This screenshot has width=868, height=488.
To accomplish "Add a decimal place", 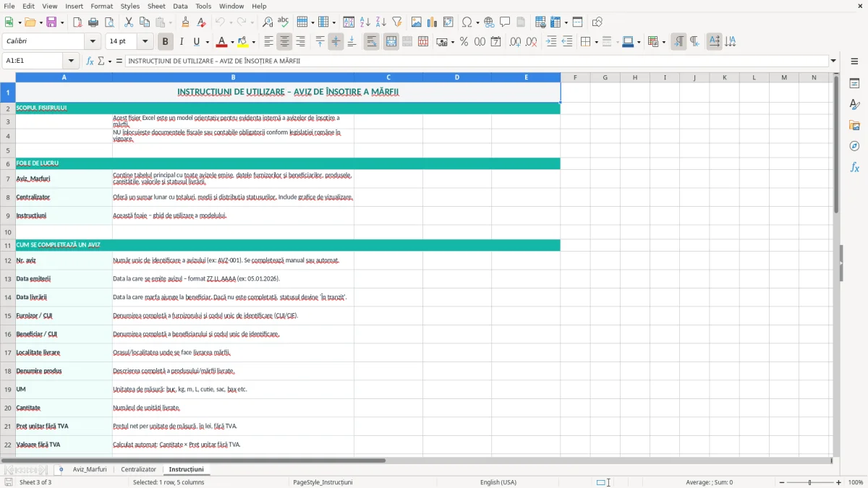I will [x=515, y=42].
